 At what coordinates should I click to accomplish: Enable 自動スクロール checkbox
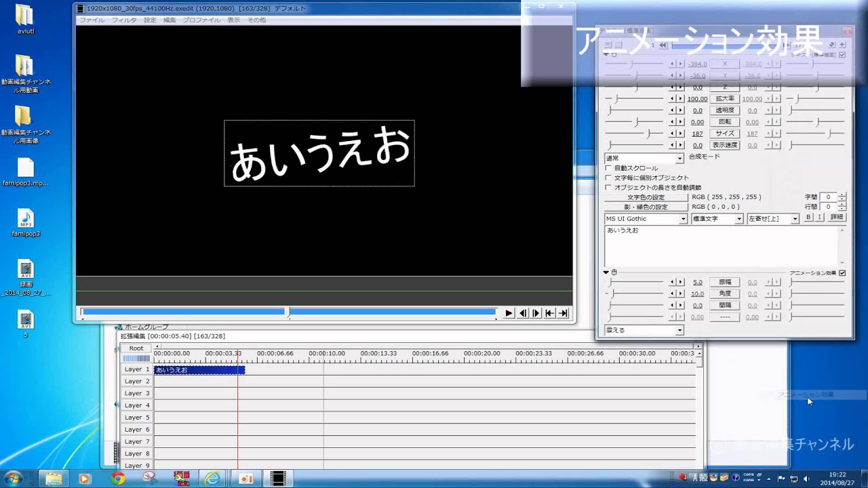pos(608,168)
